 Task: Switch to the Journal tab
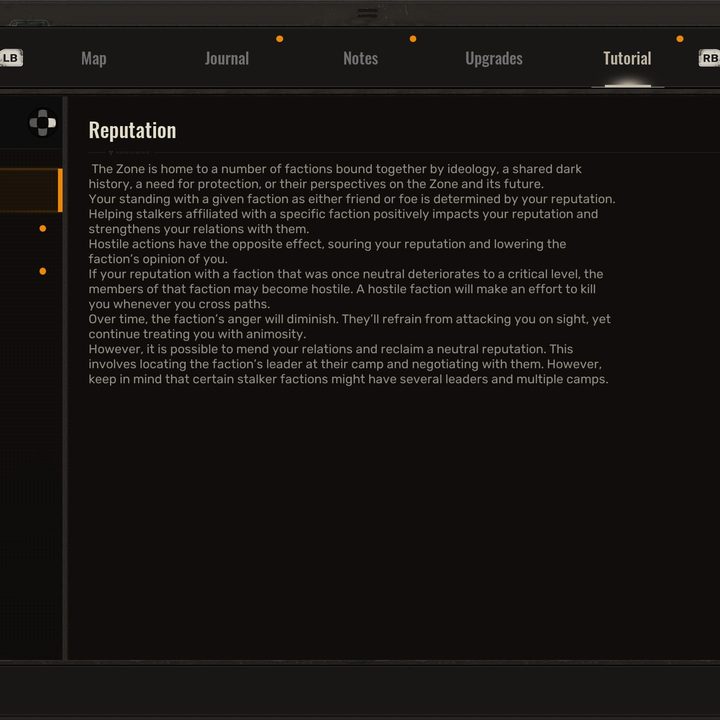pos(227,58)
